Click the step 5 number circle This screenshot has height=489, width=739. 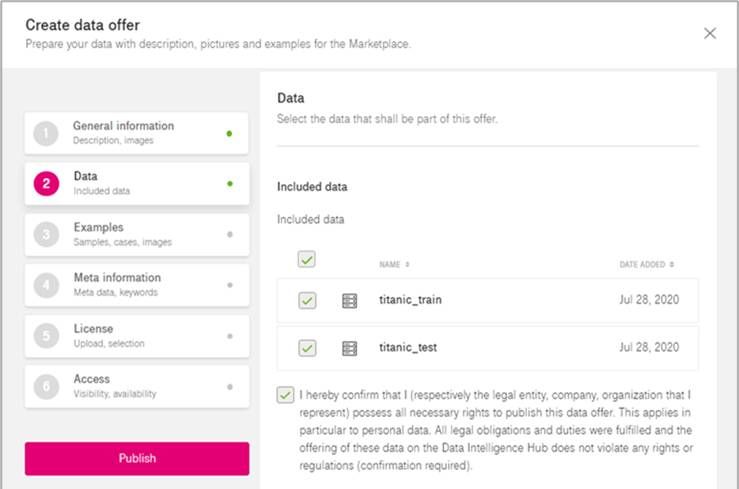[46, 335]
